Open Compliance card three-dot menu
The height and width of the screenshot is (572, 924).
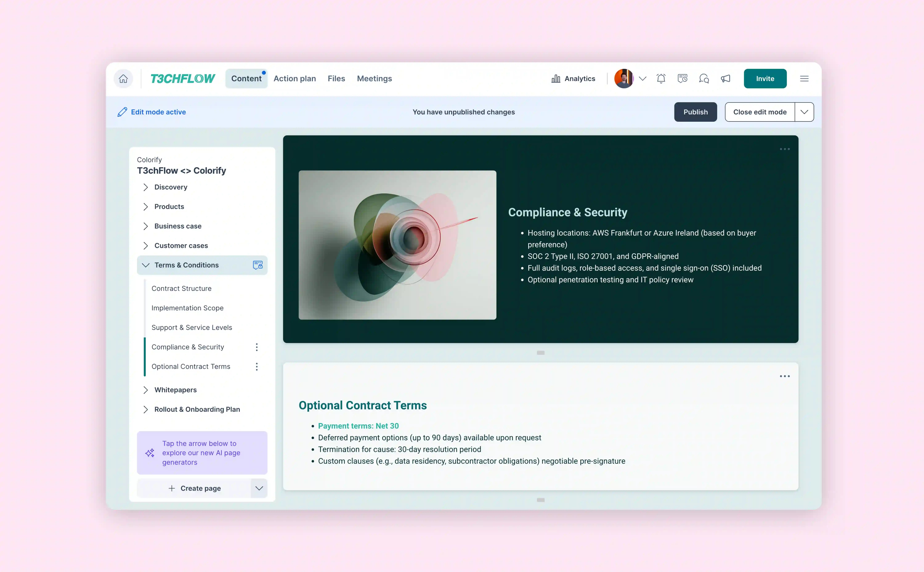(x=785, y=149)
